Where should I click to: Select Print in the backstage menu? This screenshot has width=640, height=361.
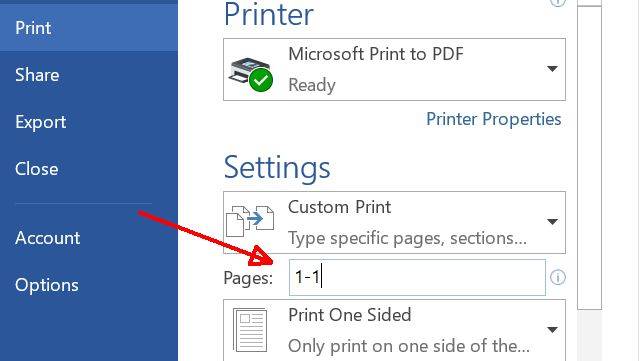coord(89,28)
